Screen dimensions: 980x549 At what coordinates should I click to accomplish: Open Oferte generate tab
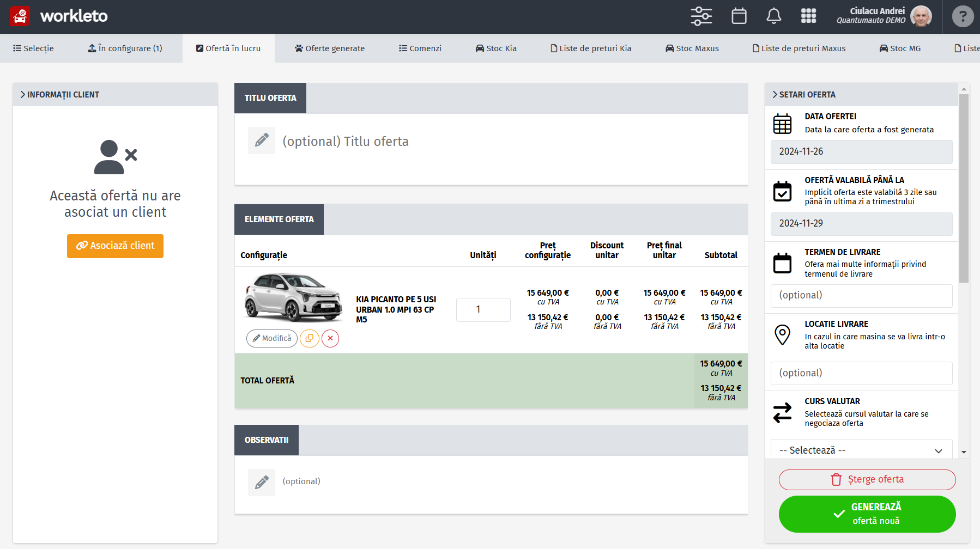click(330, 48)
